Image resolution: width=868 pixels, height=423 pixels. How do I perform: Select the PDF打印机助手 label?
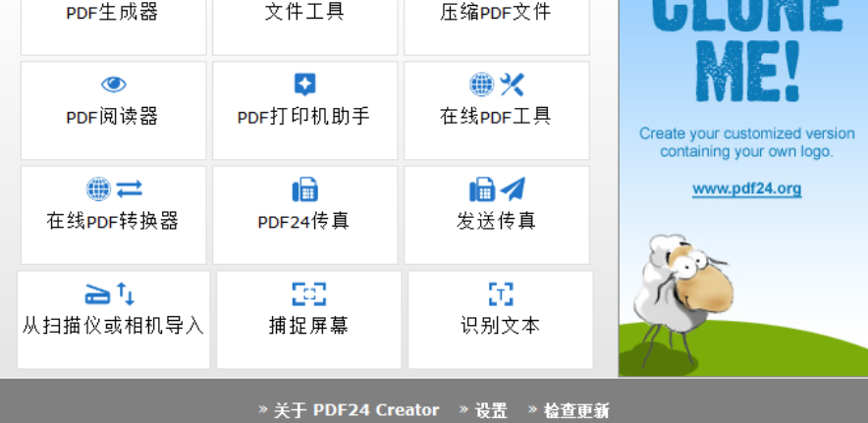[303, 117]
